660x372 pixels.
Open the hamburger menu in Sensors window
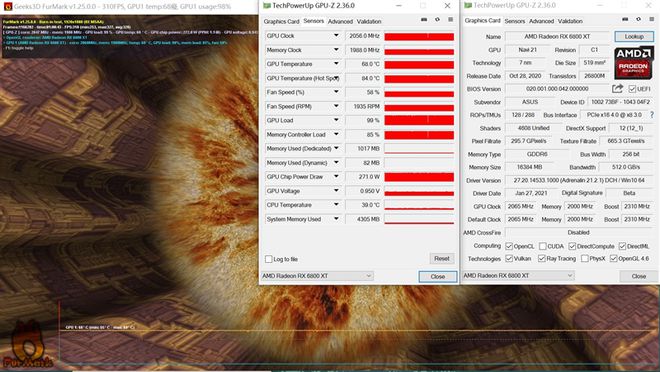click(x=450, y=20)
